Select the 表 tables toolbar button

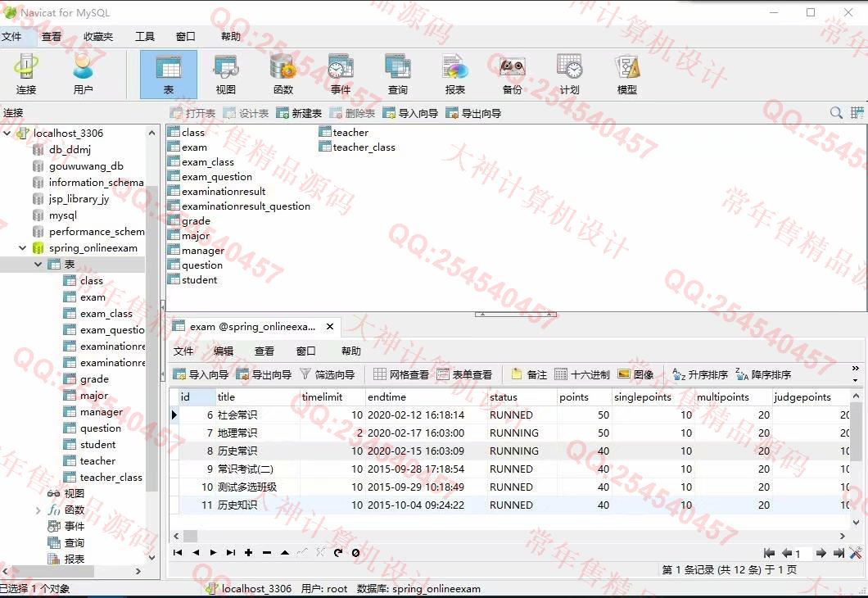pyautogui.click(x=169, y=75)
